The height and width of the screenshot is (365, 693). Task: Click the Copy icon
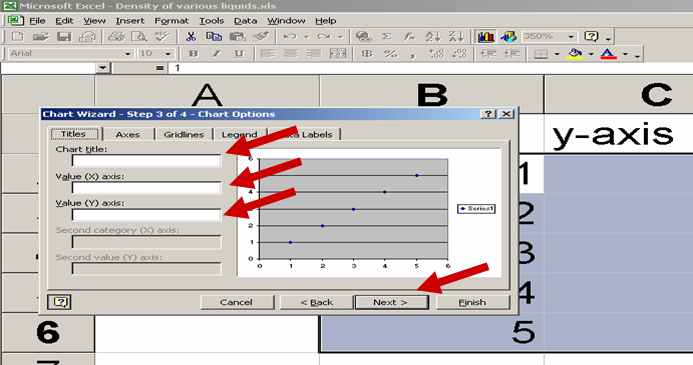coord(214,37)
